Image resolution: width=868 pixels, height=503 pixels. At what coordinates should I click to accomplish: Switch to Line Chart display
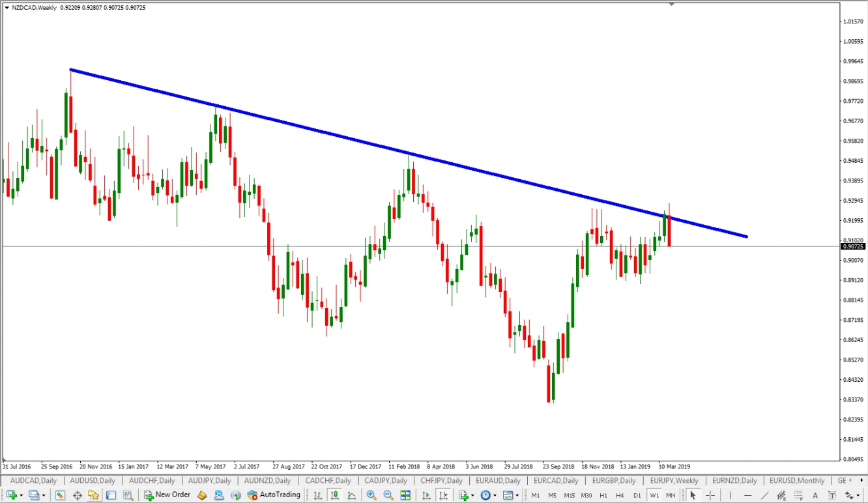point(351,495)
